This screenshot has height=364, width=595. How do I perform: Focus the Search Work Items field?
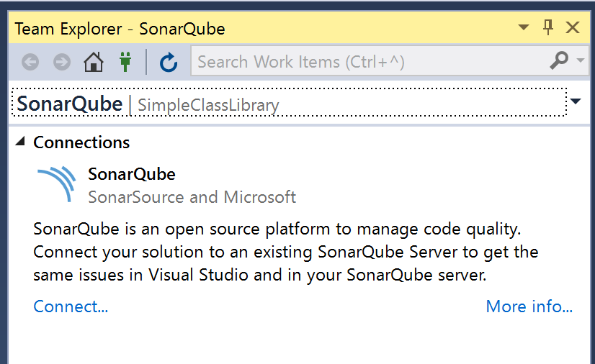click(372, 62)
